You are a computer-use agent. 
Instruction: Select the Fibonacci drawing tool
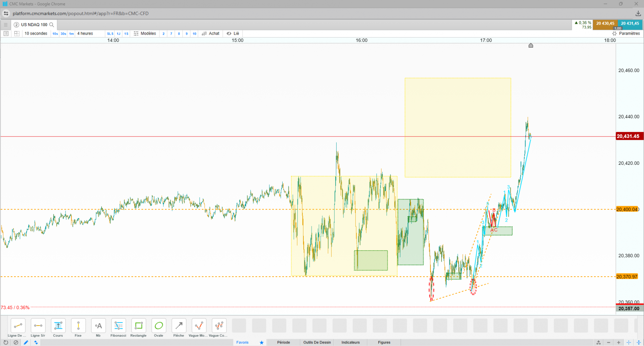point(118,328)
